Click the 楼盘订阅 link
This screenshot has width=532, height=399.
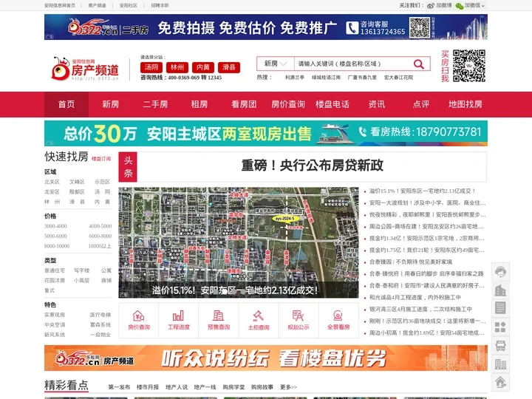[x=101, y=159]
